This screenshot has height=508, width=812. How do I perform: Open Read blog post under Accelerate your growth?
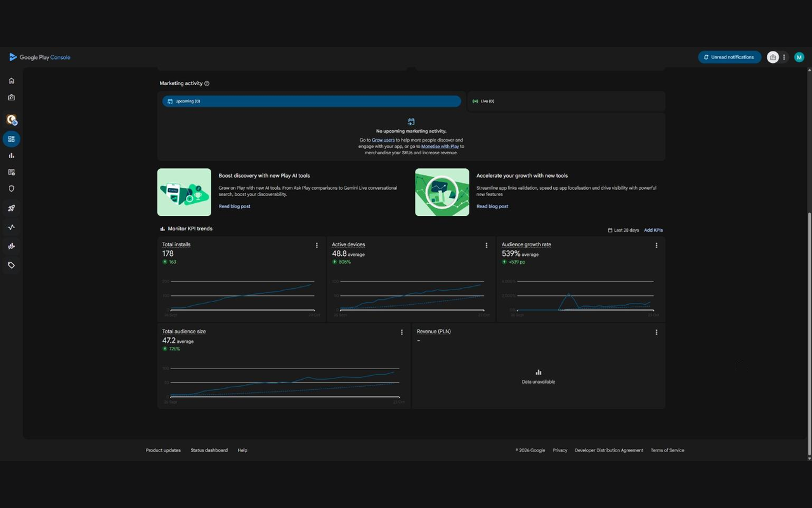(x=492, y=206)
